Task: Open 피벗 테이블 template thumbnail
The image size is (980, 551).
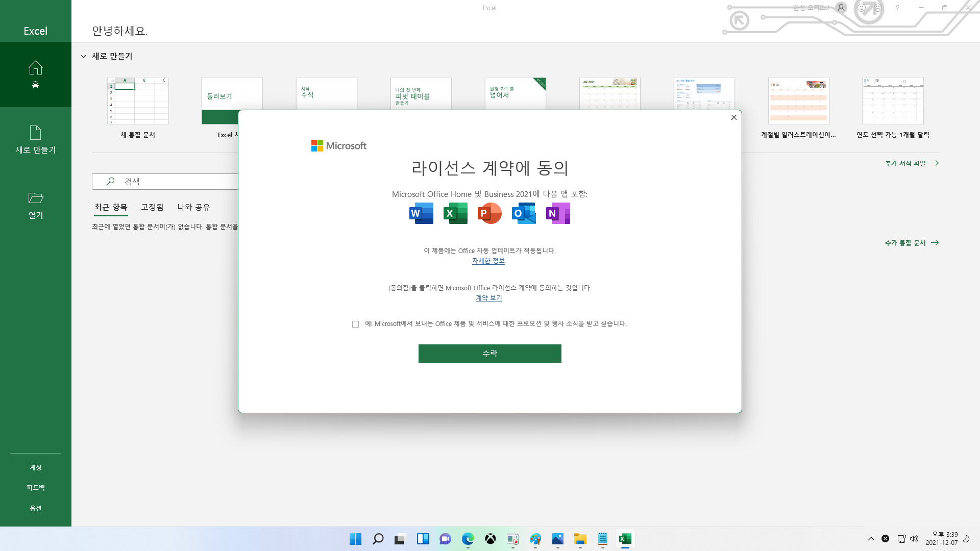Action: click(x=421, y=94)
